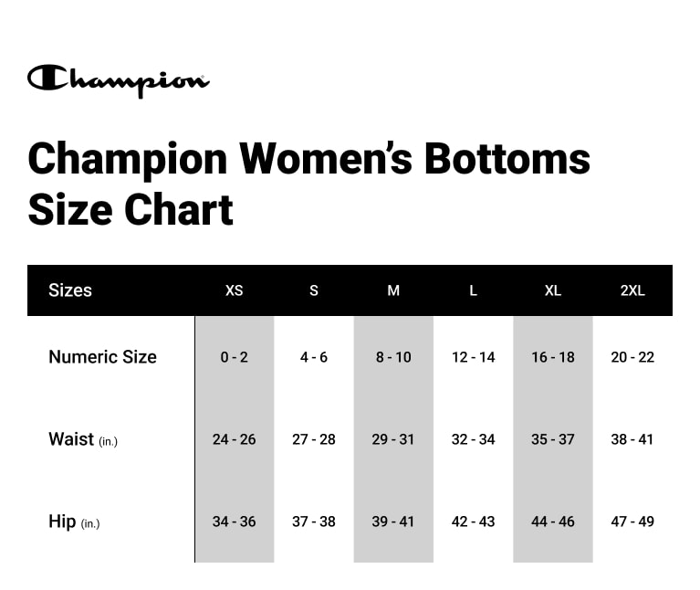Select the XS size column header
The height and width of the screenshot is (590, 700).
click(x=235, y=290)
